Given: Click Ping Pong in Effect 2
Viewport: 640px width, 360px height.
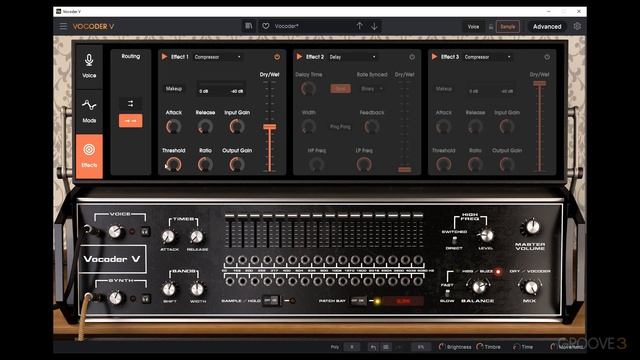Looking at the screenshot, I should click(x=340, y=127).
